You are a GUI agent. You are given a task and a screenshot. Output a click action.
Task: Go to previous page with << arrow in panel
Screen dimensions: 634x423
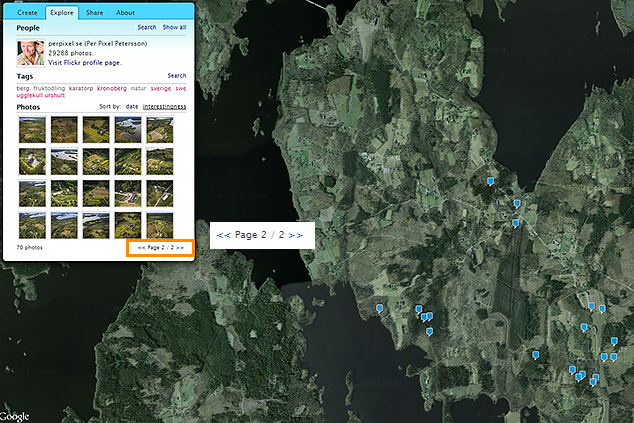[x=141, y=247]
